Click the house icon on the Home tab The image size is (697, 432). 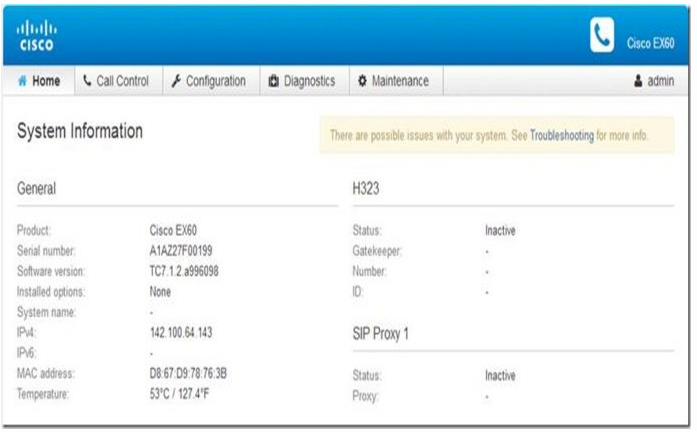point(23,80)
